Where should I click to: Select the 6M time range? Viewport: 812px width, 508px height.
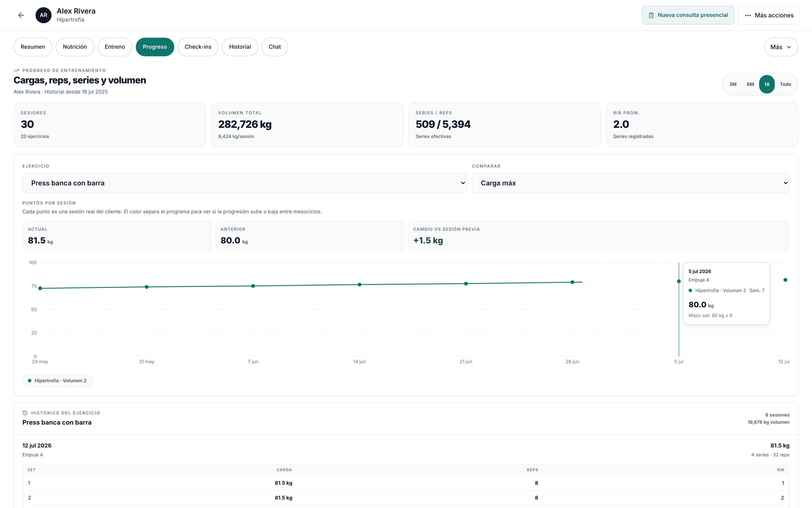(x=750, y=84)
